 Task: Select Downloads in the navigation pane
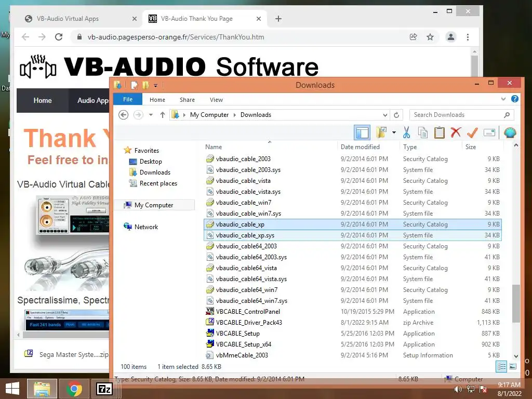point(155,172)
